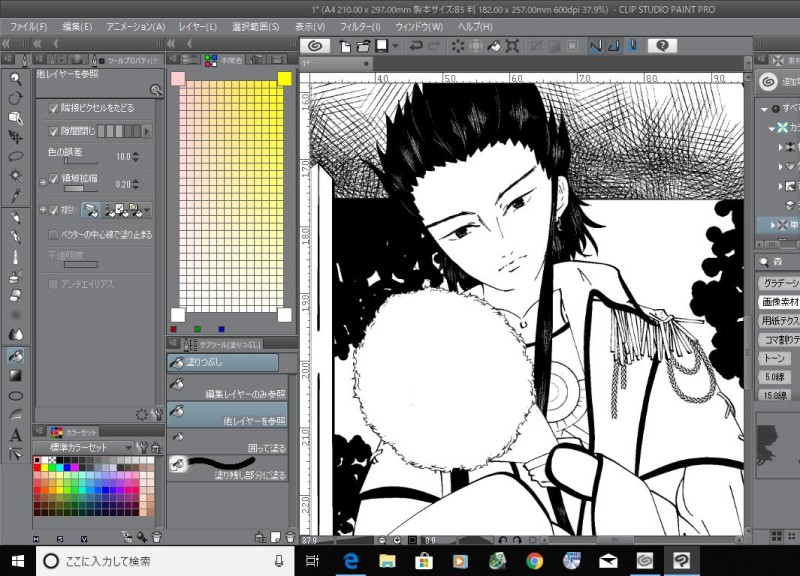Toggle the 領域拡縮 checkbox
Viewport: 800px width, 576px height.
tap(54, 179)
